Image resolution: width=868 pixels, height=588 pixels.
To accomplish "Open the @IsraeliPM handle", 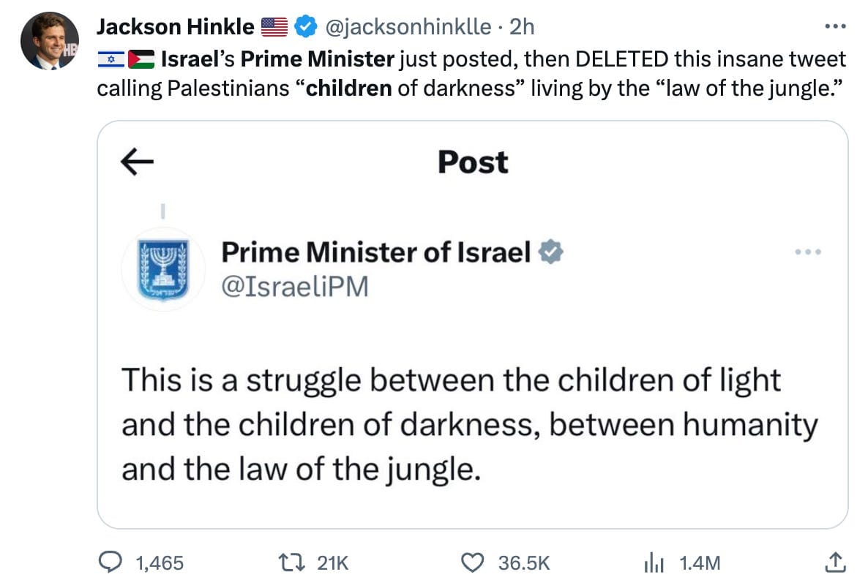I will click(x=295, y=287).
